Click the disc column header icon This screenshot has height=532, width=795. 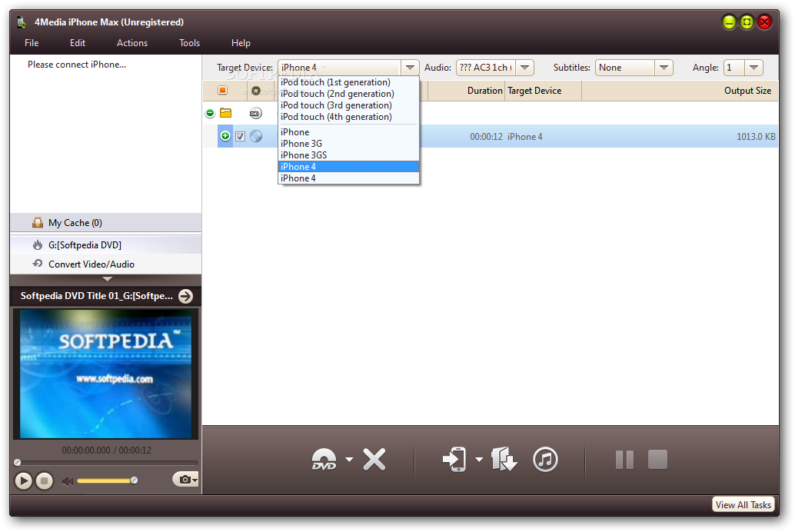click(256, 91)
